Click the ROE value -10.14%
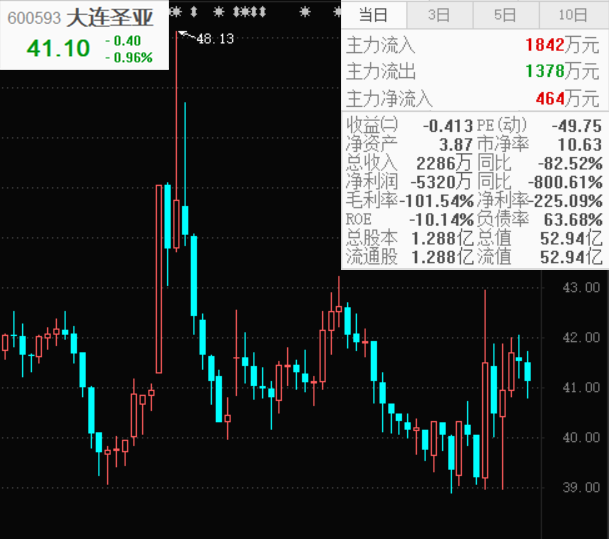This screenshot has width=609, height=539. pos(441,220)
